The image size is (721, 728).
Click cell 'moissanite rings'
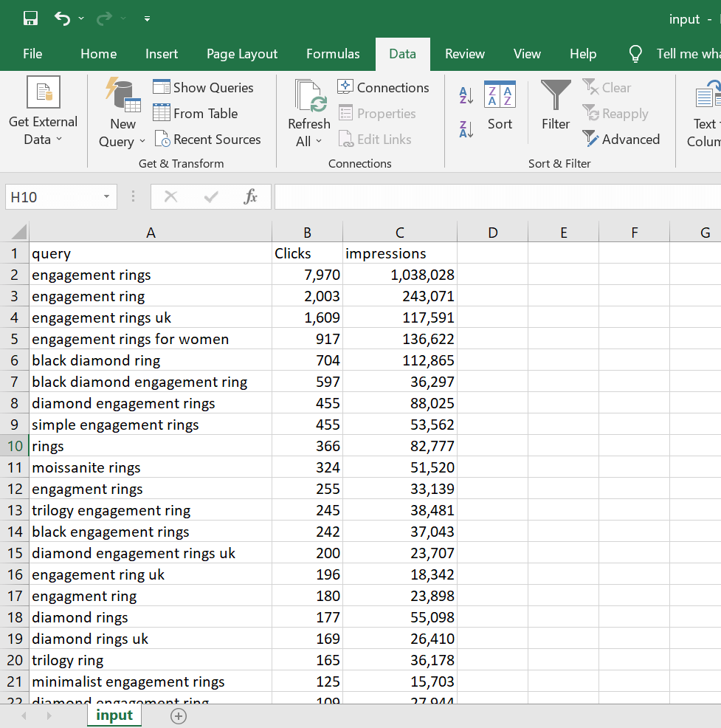click(151, 467)
